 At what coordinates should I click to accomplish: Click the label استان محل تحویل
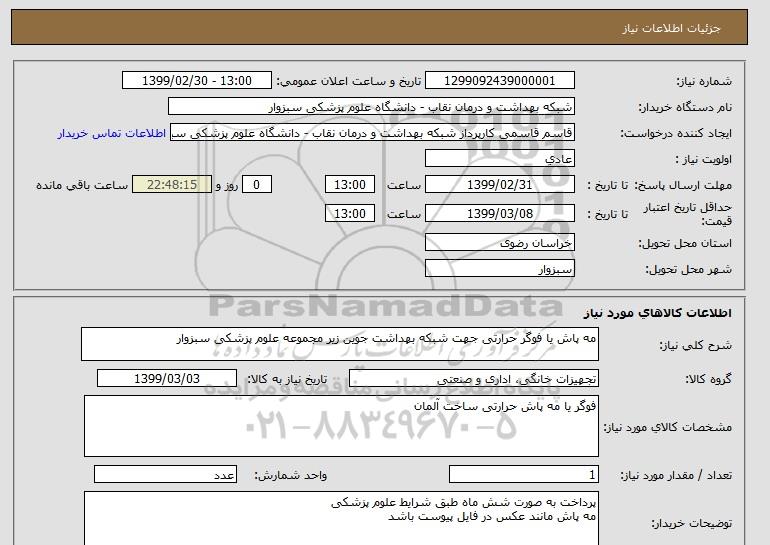tap(685, 243)
